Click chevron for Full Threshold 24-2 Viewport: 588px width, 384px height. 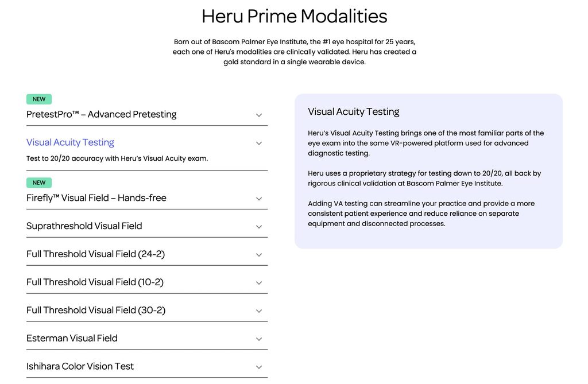(259, 255)
